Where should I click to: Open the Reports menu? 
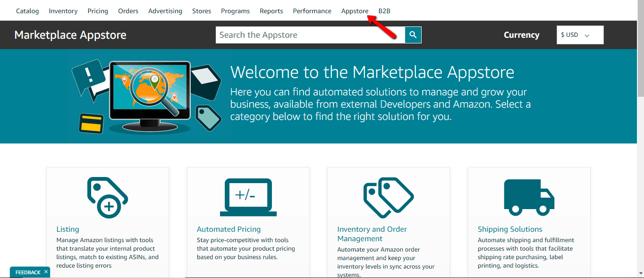pos(271,10)
